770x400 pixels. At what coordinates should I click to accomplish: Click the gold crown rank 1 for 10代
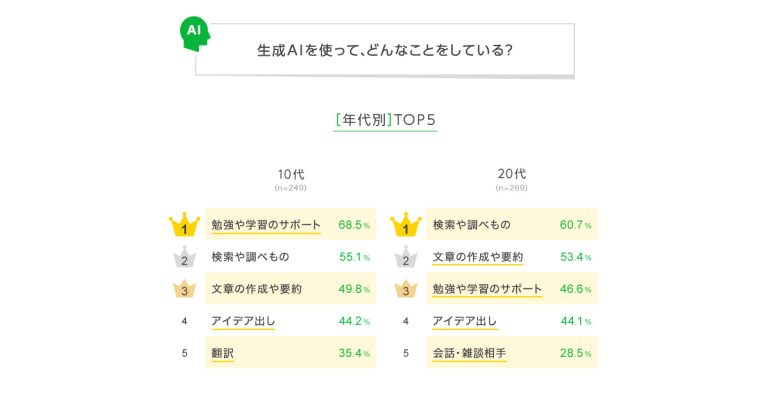184,225
